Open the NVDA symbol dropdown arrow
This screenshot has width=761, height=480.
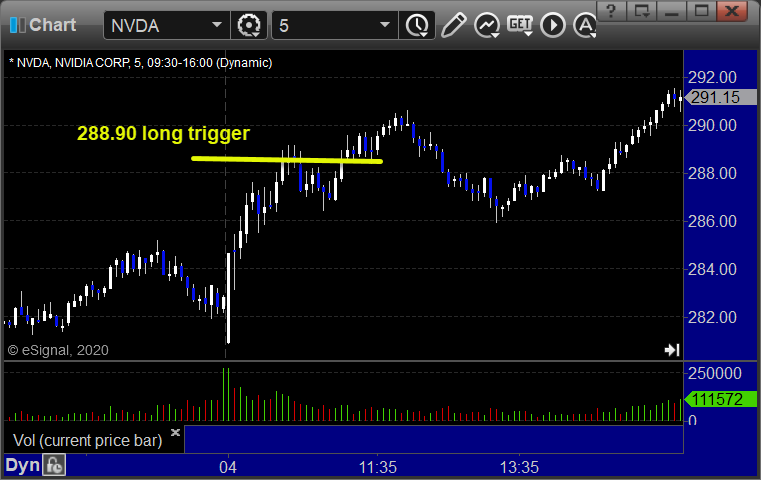(216, 25)
